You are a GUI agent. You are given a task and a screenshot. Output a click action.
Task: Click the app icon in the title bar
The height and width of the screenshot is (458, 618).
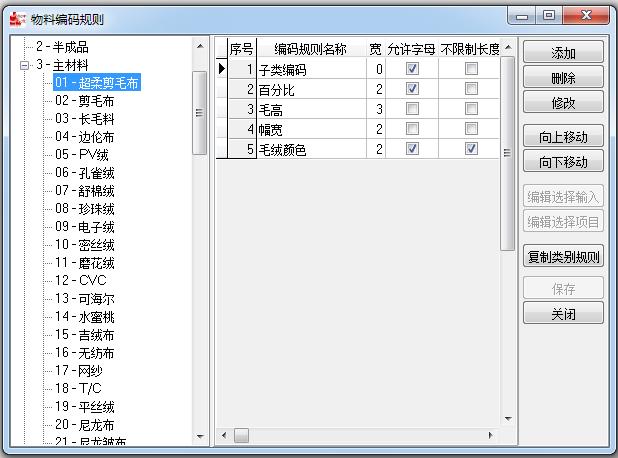[16, 16]
